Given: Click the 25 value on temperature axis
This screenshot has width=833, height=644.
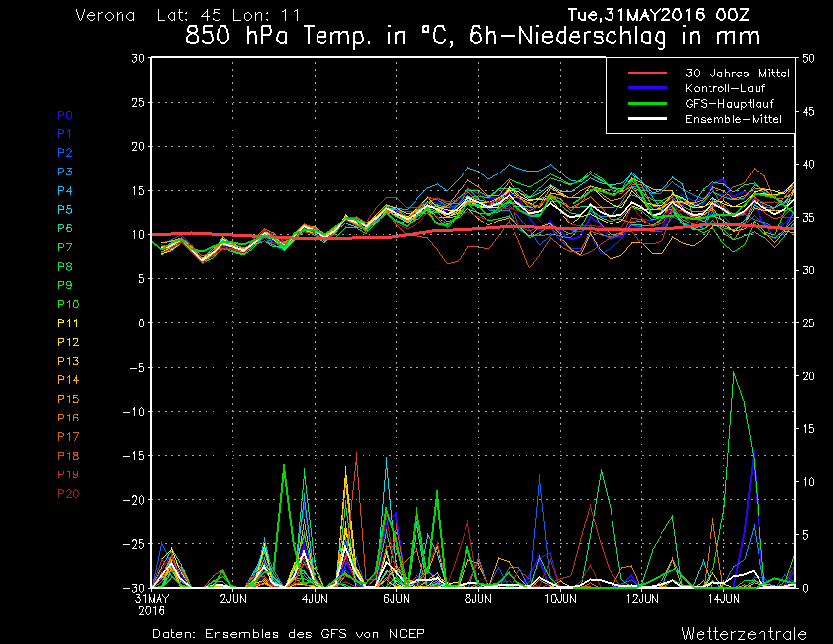Looking at the screenshot, I should tap(138, 102).
